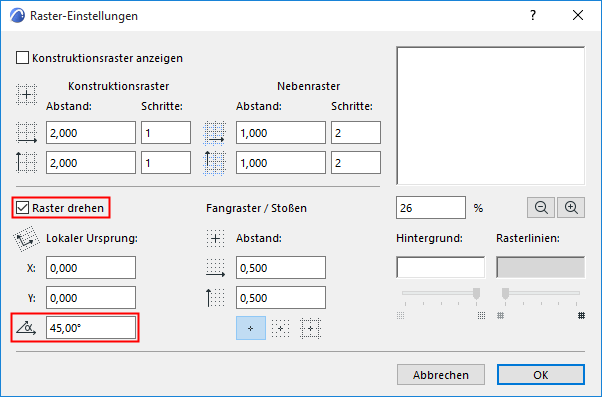Click the rotation angle 45,00° field
602x397 pixels.
click(91, 328)
